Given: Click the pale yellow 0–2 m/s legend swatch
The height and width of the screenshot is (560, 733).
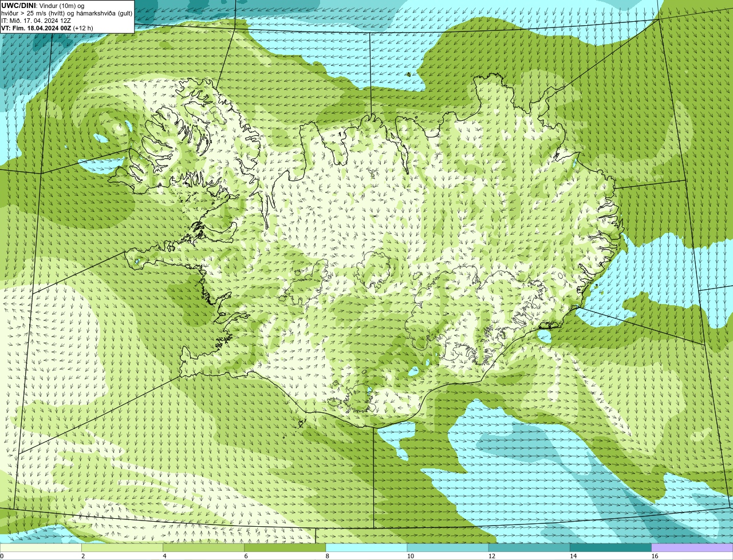Looking at the screenshot, I should point(41,548).
